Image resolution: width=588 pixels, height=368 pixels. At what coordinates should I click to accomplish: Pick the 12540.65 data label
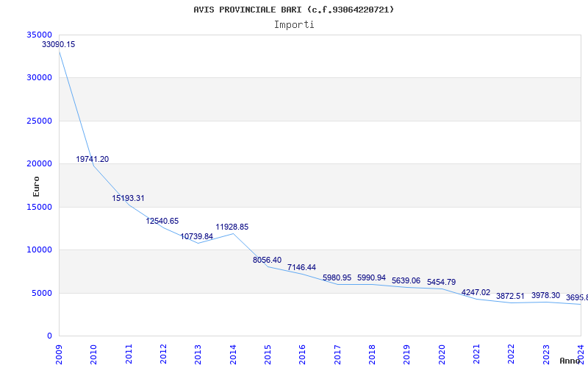[x=162, y=222]
